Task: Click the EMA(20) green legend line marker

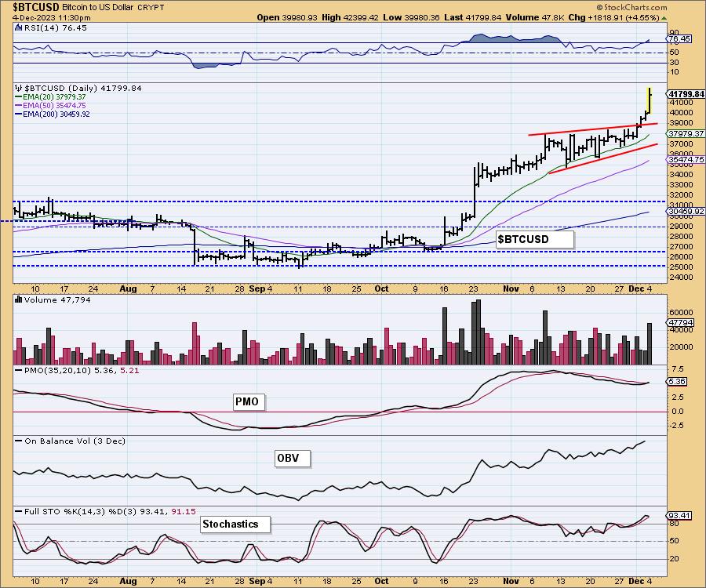Action: click(19, 96)
